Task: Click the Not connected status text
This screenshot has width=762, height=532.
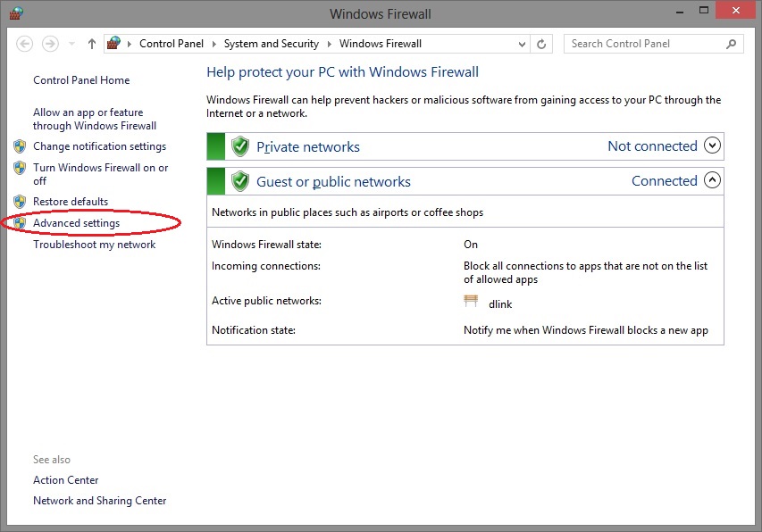Action: click(x=653, y=146)
